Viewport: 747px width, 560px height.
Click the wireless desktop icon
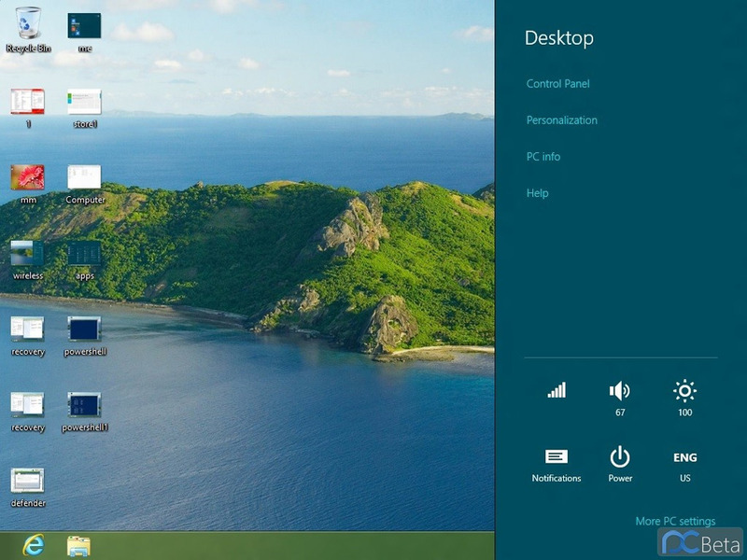click(28, 254)
